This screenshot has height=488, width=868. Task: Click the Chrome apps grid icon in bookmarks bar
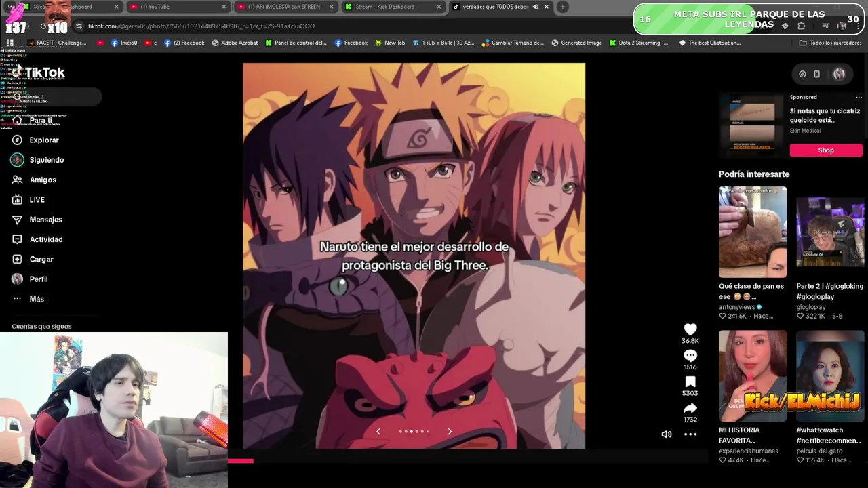(x=9, y=43)
